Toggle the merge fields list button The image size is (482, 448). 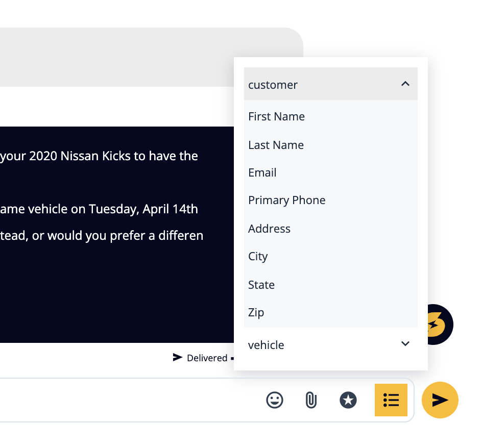tap(391, 400)
